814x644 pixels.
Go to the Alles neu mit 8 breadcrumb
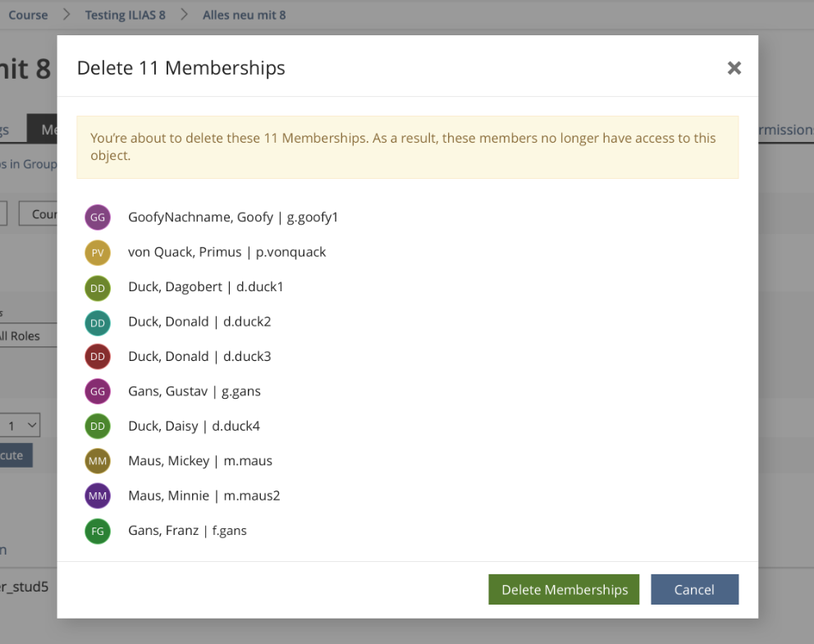click(244, 15)
